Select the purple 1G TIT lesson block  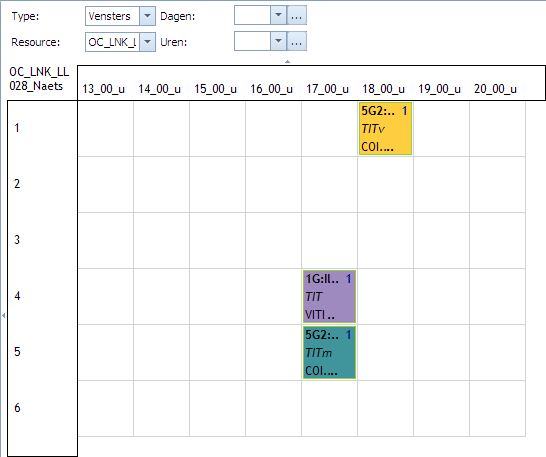pyautogui.click(x=329, y=296)
